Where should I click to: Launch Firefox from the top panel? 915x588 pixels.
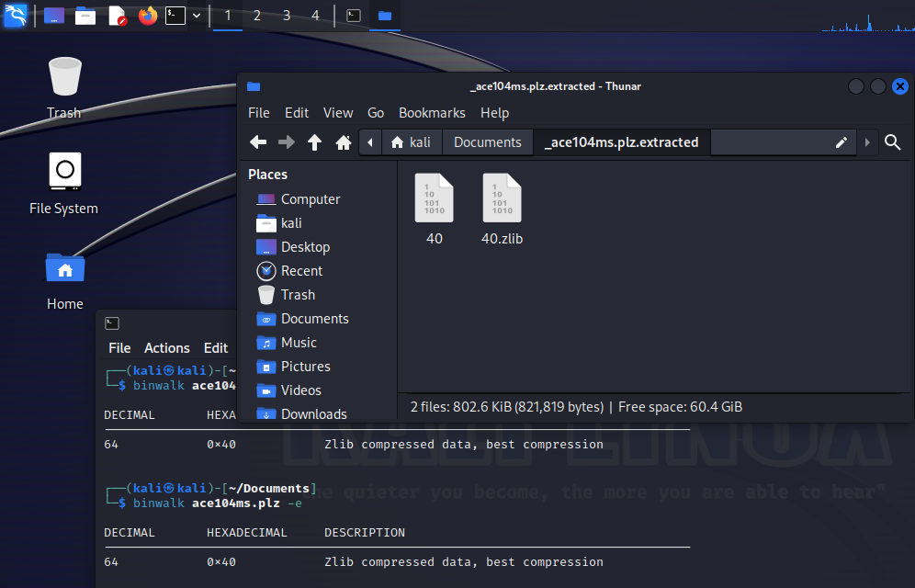coord(148,16)
